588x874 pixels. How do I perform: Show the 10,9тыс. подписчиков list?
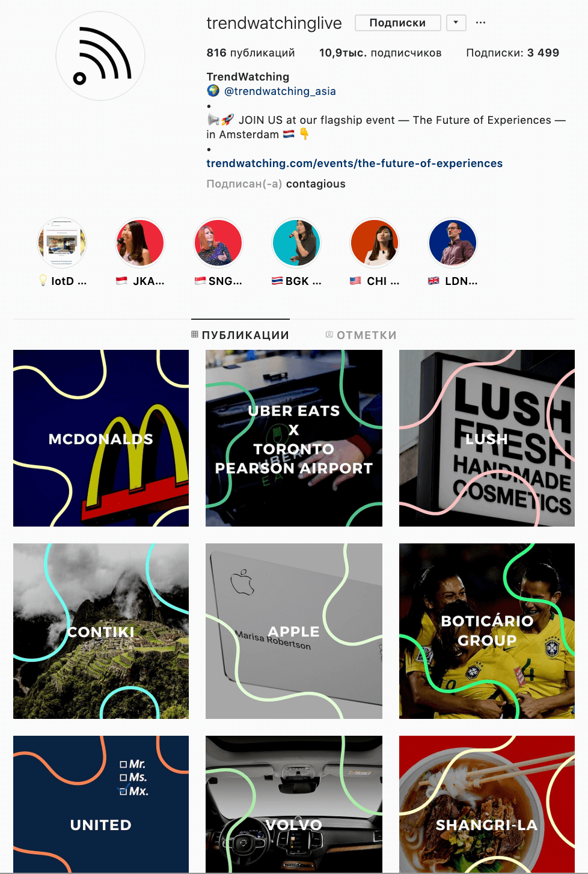coord(380,53)
